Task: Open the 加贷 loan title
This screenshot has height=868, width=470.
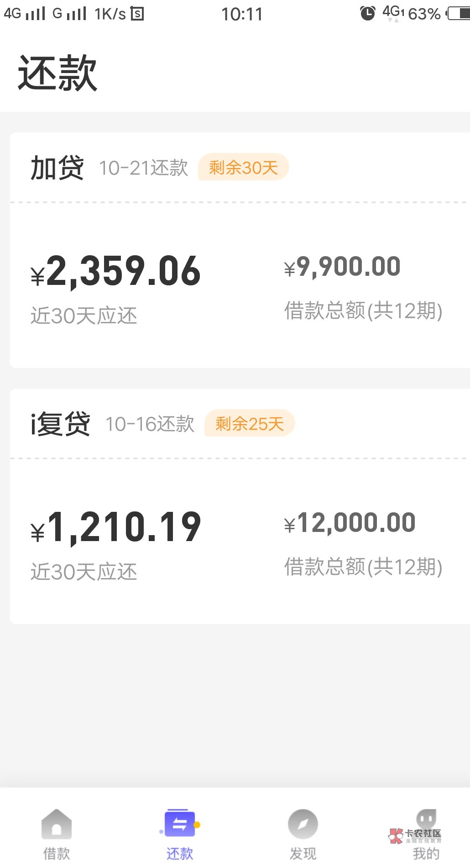Action: tap(57, 168)
